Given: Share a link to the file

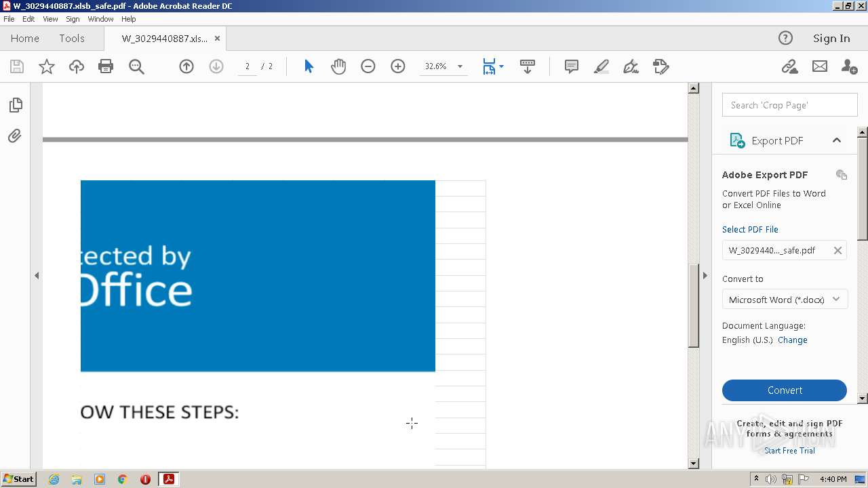Looking at the screenshot, I should tap(789, 66).
